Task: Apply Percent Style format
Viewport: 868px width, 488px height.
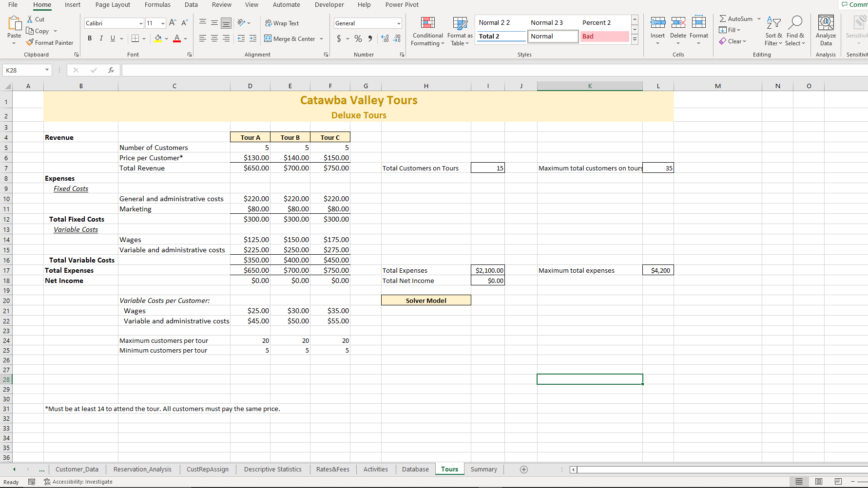Action: [x=358, y=38]
